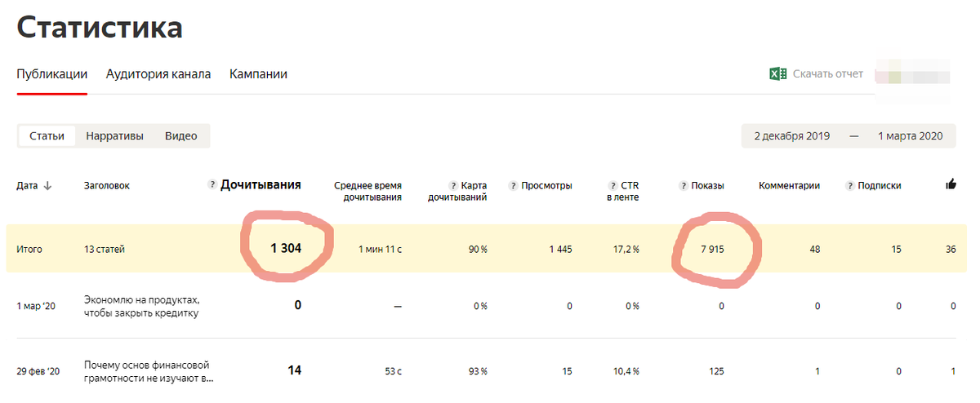The height and width of the screenshot is (403, 980).
Task: Open the help icon next to Карта дочитываний
Action: click(x=452, y=185)
